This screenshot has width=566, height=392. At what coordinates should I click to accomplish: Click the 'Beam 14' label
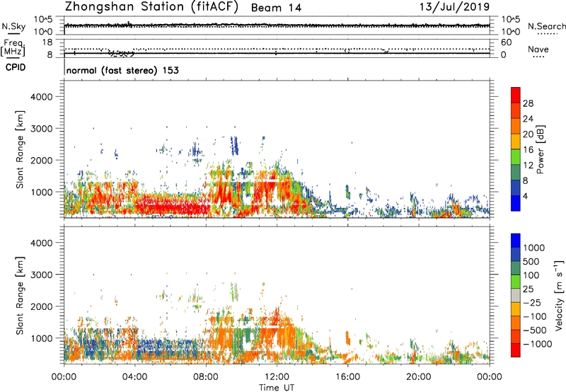[x=276, y=8]
